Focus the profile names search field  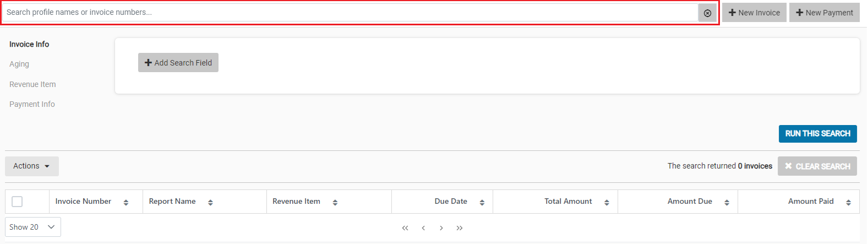click(350, 12)
